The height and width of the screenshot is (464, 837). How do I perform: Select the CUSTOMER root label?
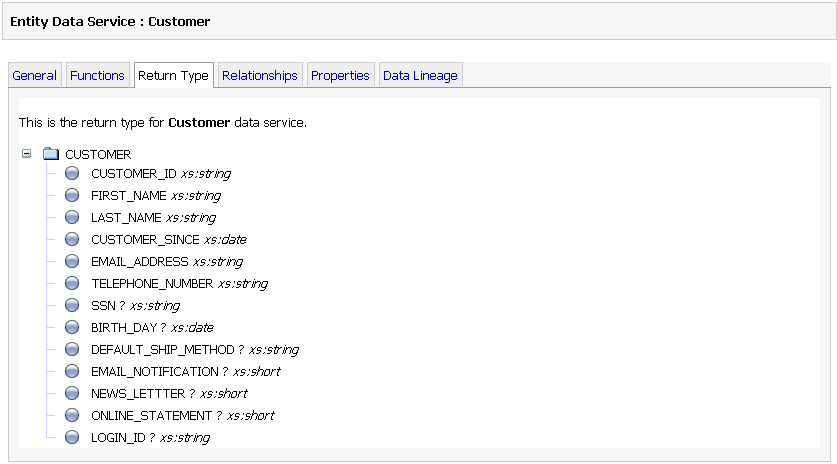pyautogui.click(x=98, y=154)
